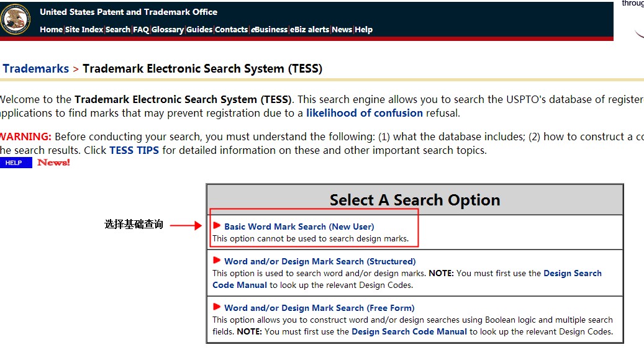Select Basic Word Mark Search (New User)

[x=299, y=227]
